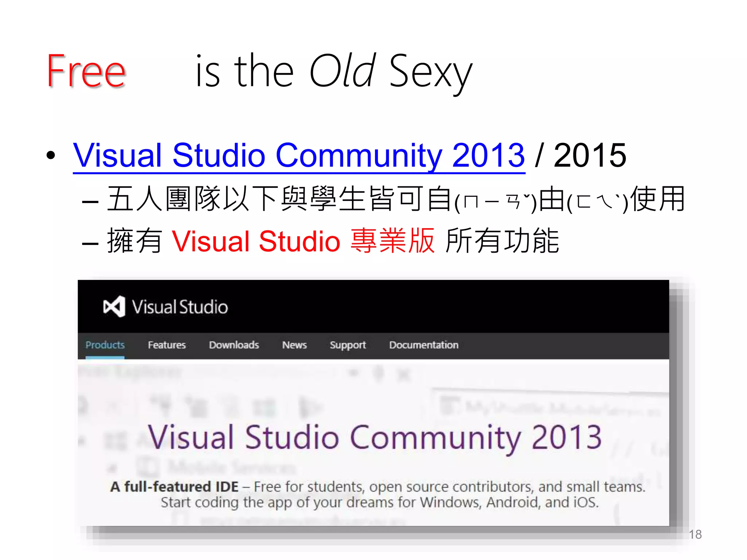This screenshot has width=747, height=560.
Task: Click the '/ 2015' text after the link
Action: [581, 155]
